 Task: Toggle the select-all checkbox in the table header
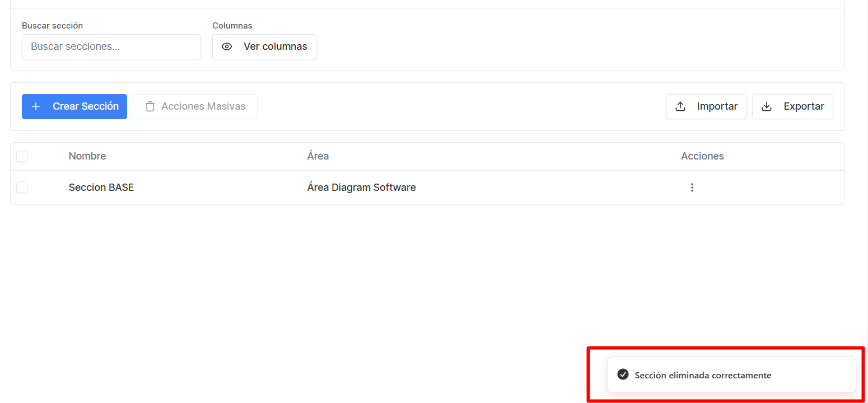pos(22,156)
